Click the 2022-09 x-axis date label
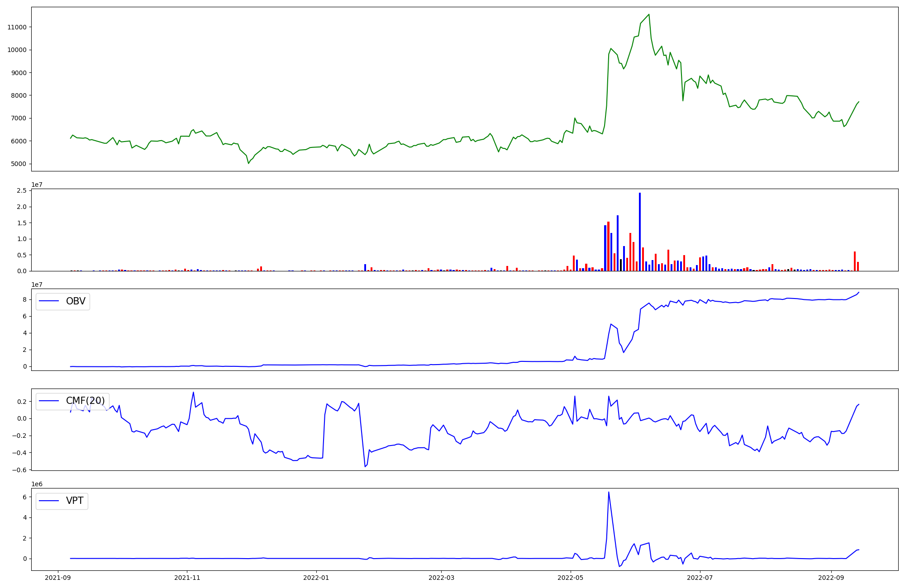This screenshot has height=588, width=905. (831, 578)
